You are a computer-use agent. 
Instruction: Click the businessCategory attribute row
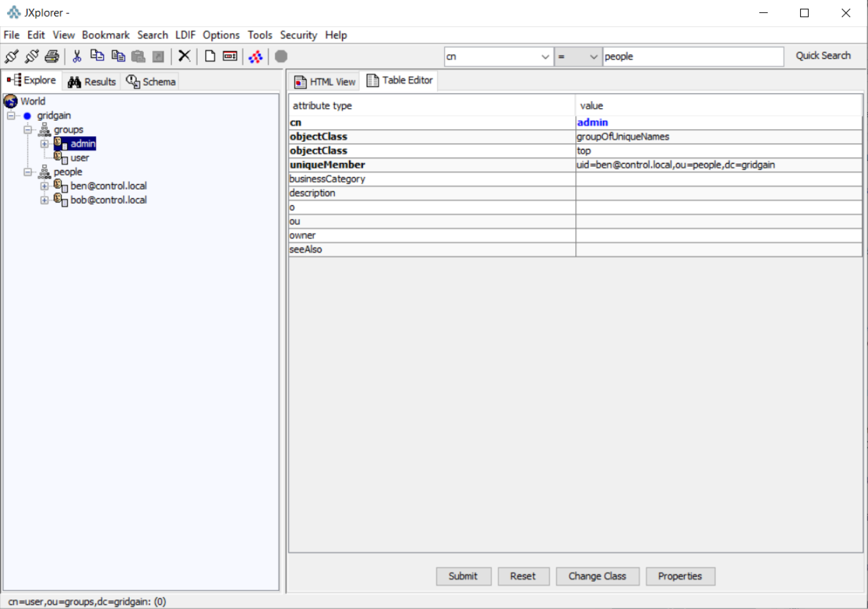[x=575, y=179]
